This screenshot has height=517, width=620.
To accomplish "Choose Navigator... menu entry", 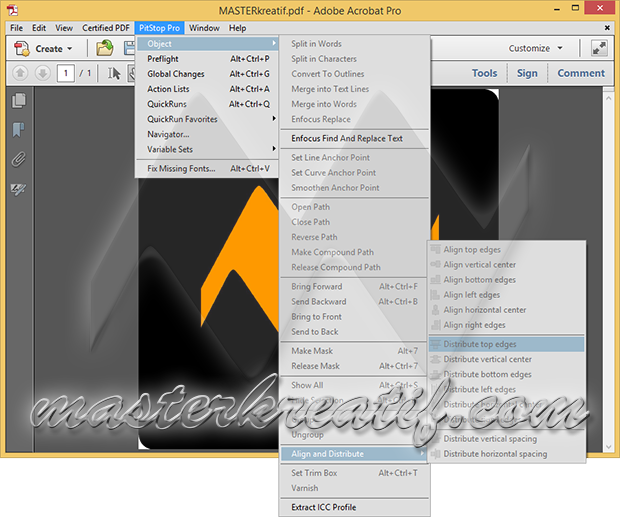I will point(207,134).
